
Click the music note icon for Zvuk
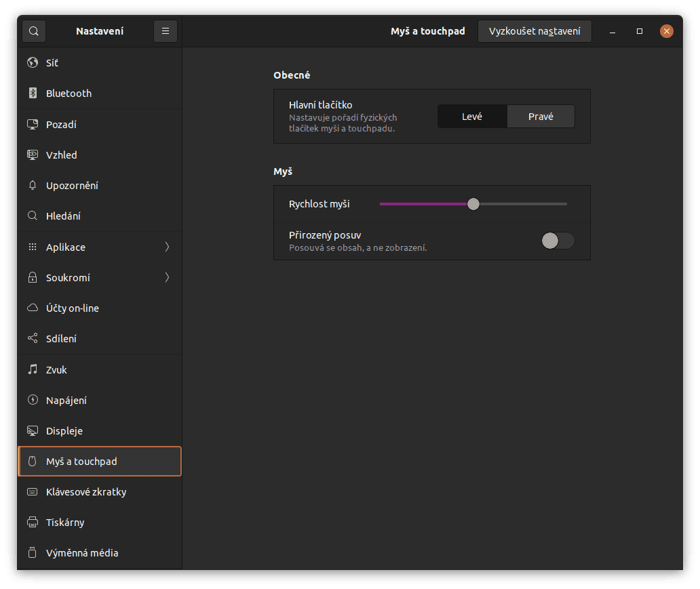[x=32, y=370]
